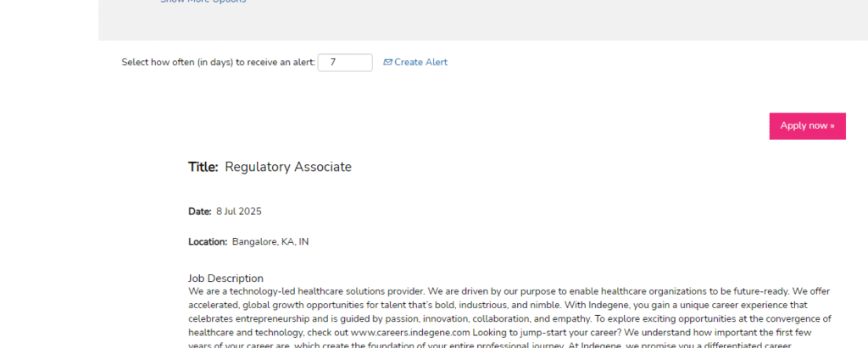Click the www.careers.indegene.com address in the description
The image size is (868, 348).
point(410,333)
